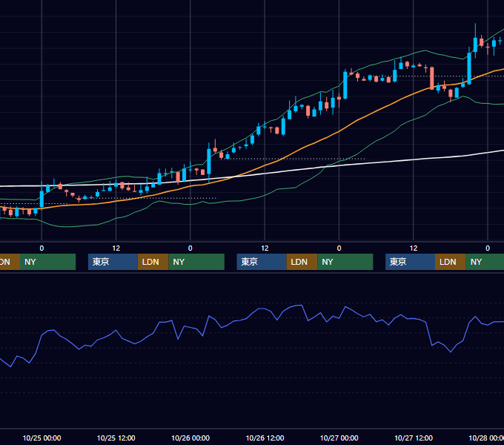Click the LDN session block on 10/25
This screenshot has width=504, height=445.
153,262
